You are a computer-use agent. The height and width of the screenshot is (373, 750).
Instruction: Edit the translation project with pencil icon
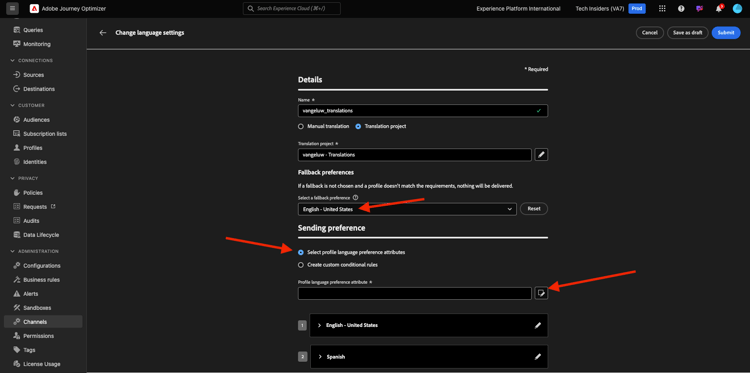tap(541, 154)
